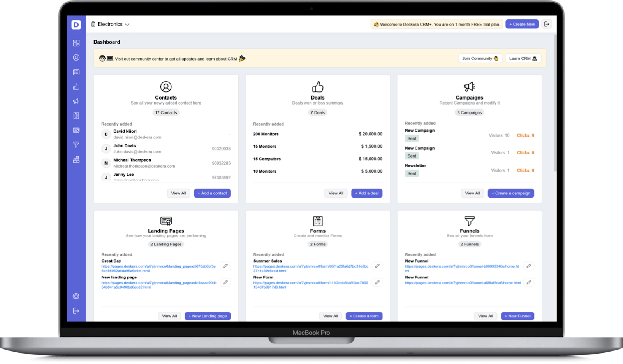The height and width of the screenshot is (364, 623).
Task: Click the Contacts card person icon
Action: pyautogui.click(x=166, y=86)
